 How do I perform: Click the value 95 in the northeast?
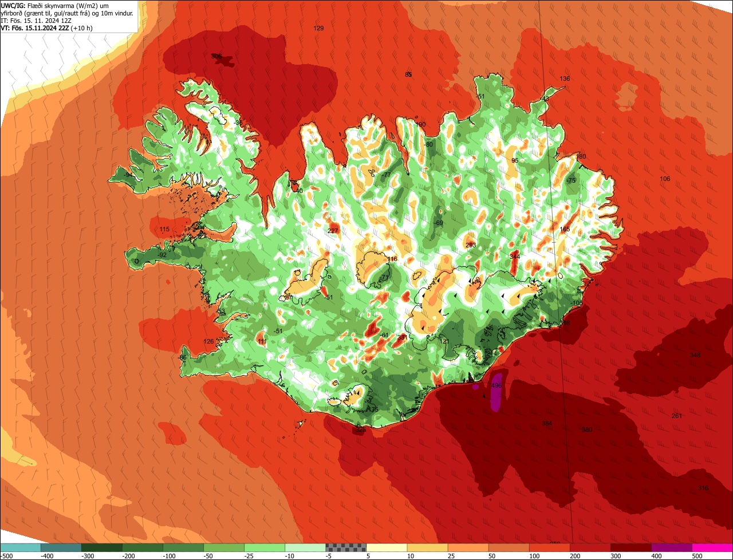click(514, 160)
